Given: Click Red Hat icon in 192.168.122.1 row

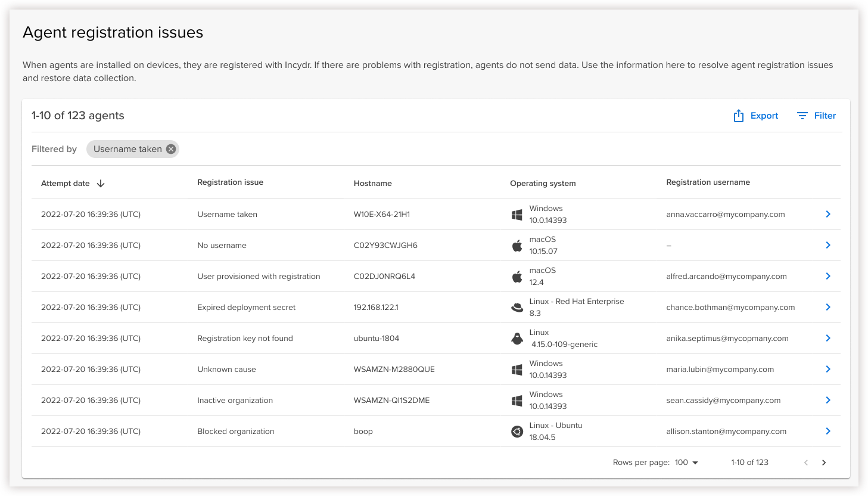Looking at the screenshot, I should coord(517,308).
